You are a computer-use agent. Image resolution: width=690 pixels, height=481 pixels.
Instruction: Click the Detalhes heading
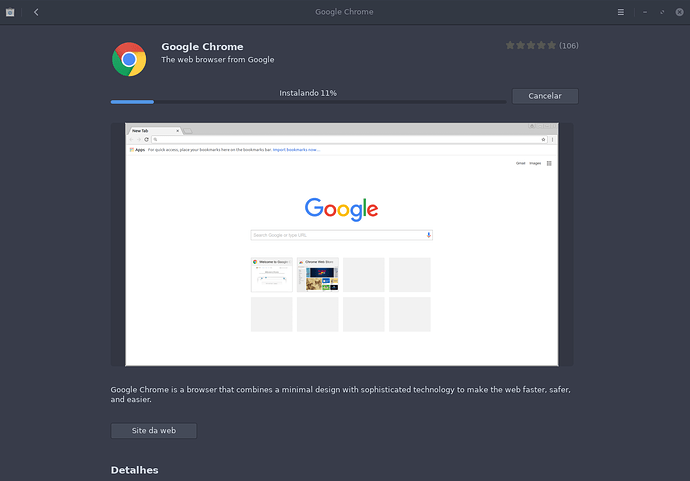click(134, 470)
